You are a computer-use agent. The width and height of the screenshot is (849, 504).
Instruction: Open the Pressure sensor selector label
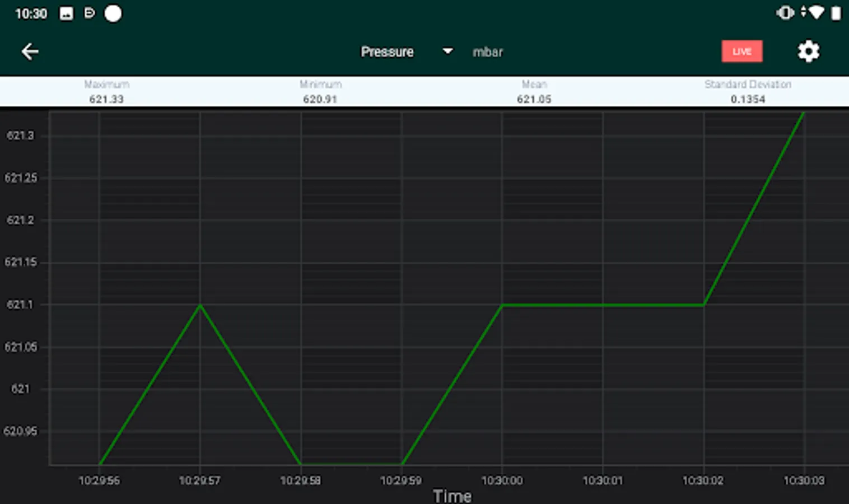387,52
